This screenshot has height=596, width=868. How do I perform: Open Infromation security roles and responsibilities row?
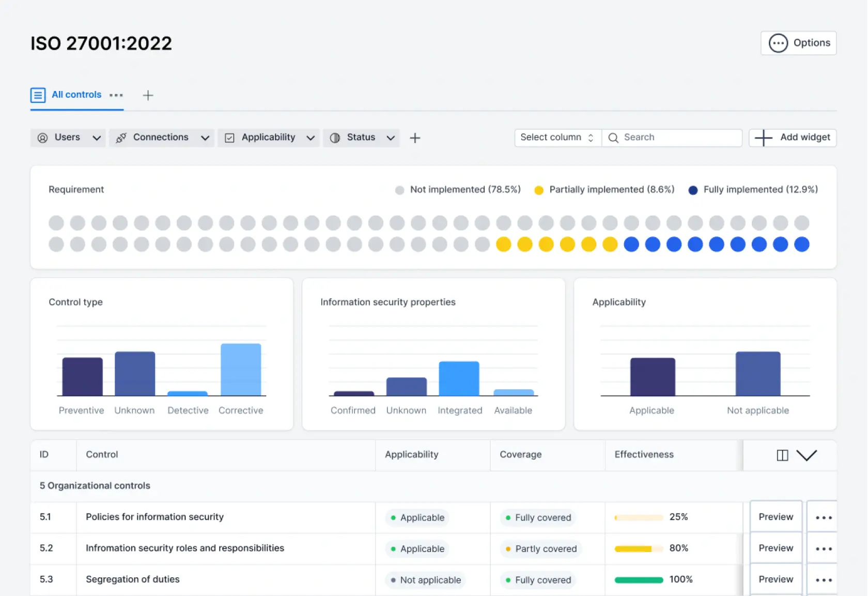tap(185, 548)
